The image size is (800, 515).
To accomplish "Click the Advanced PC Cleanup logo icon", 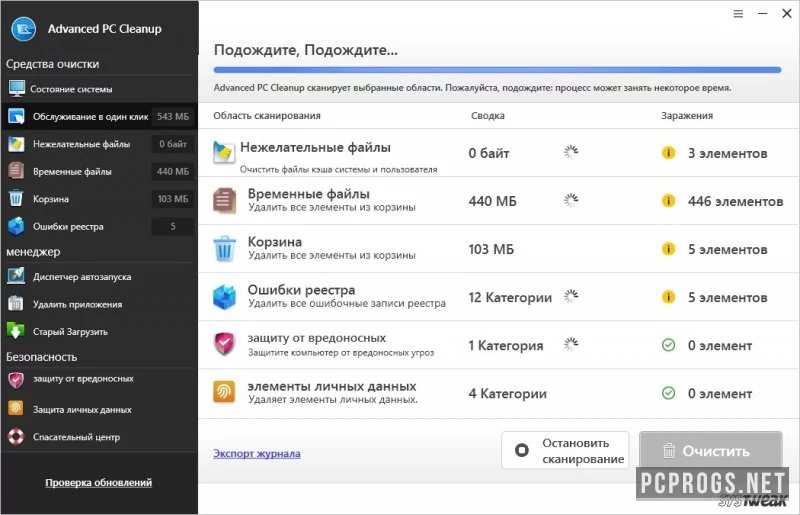I will coord(23,29).
